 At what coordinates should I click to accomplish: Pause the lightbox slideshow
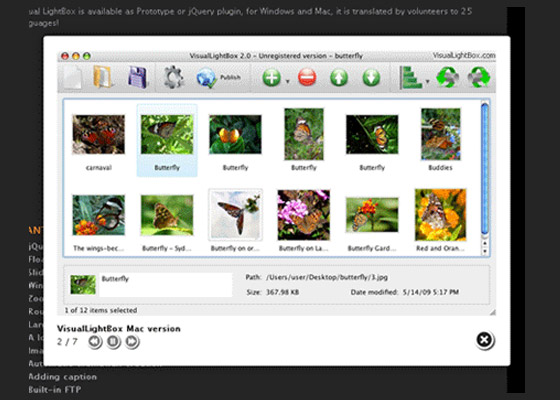(x=114, y=342)
